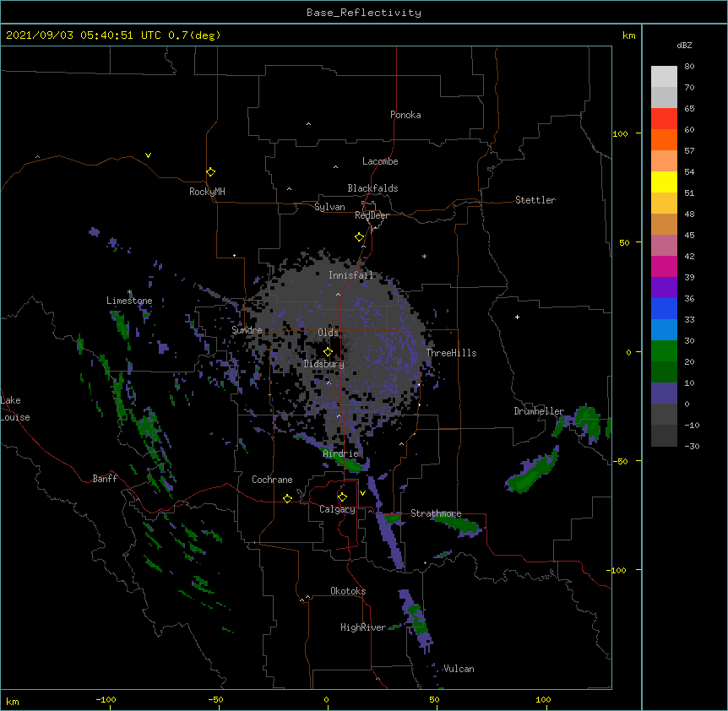This screenshot has width=728, height=711.
Task: Click the blue 36 dBZ legend swatch
Action: point(664,308)
